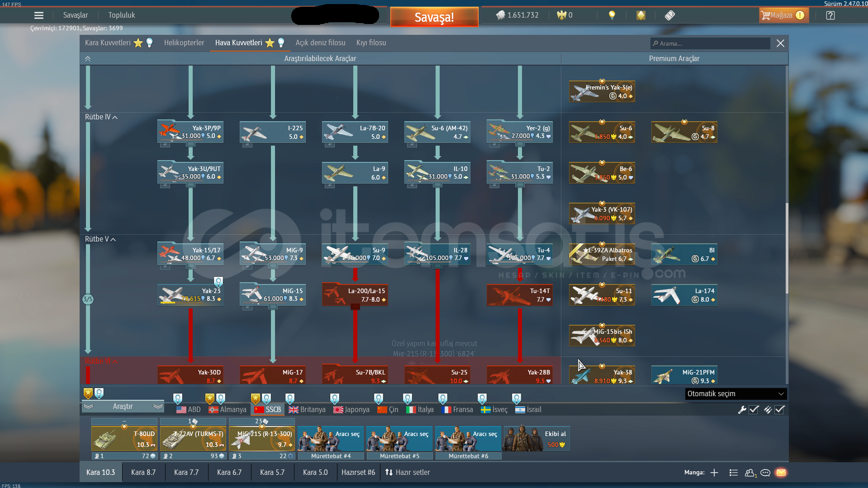This screenshot has width=868, height=488.
Task: Click the Golden Eagles currency icon
Action: (561, 15)
